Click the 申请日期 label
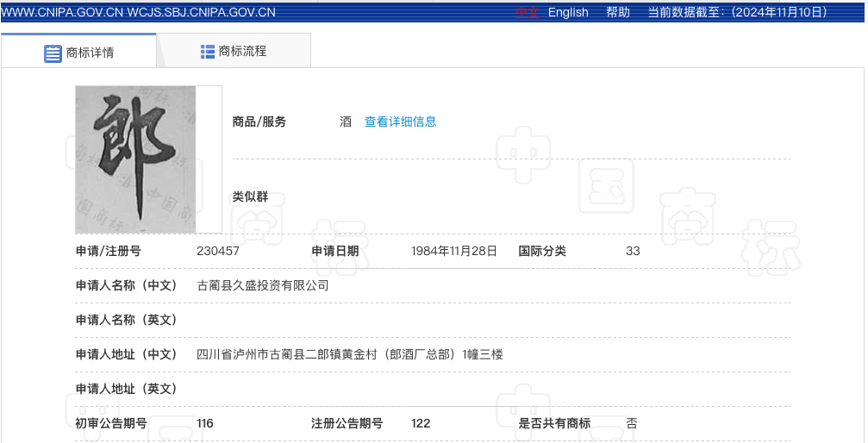The image size is (868, 443). tap(335, 251)
